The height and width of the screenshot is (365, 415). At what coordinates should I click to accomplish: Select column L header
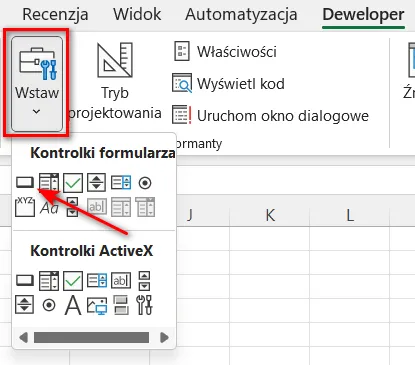coord(350,216)
